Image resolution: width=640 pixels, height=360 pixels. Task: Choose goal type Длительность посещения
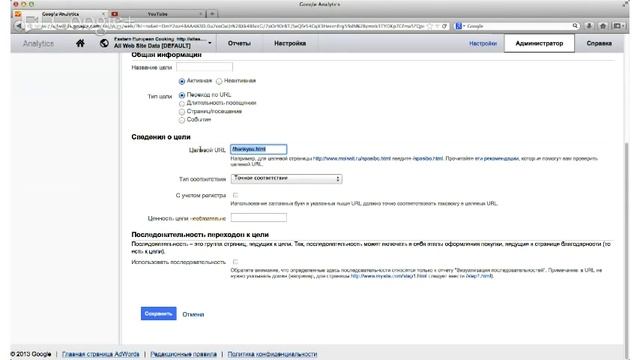tap(182, 104)
